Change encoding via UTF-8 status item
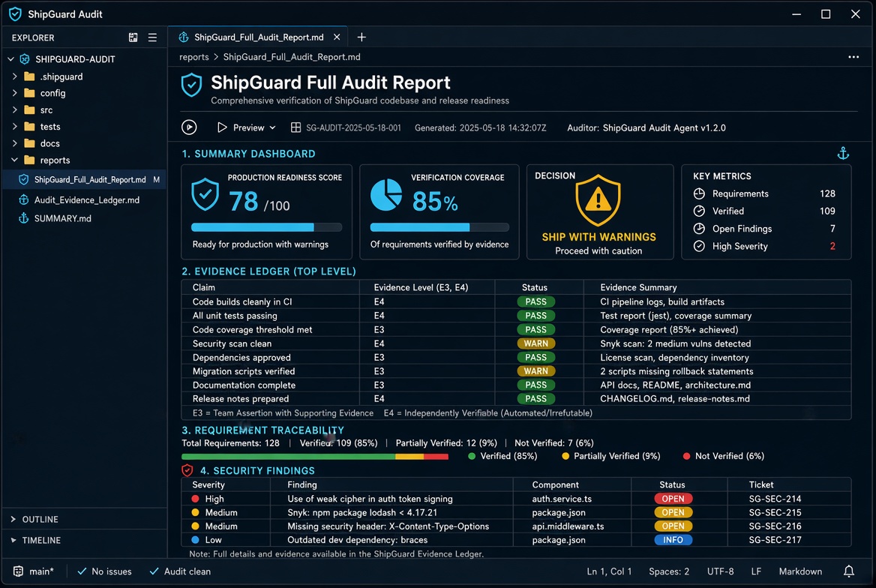 coord(720,571)
